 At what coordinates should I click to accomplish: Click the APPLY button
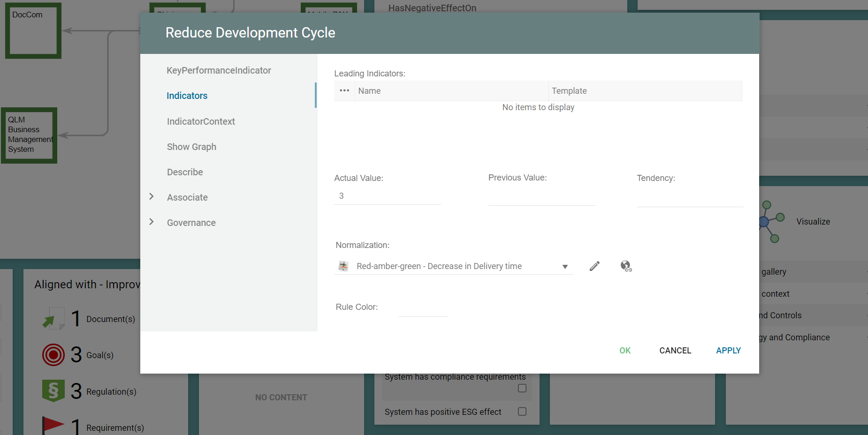(x=728, y=351)
